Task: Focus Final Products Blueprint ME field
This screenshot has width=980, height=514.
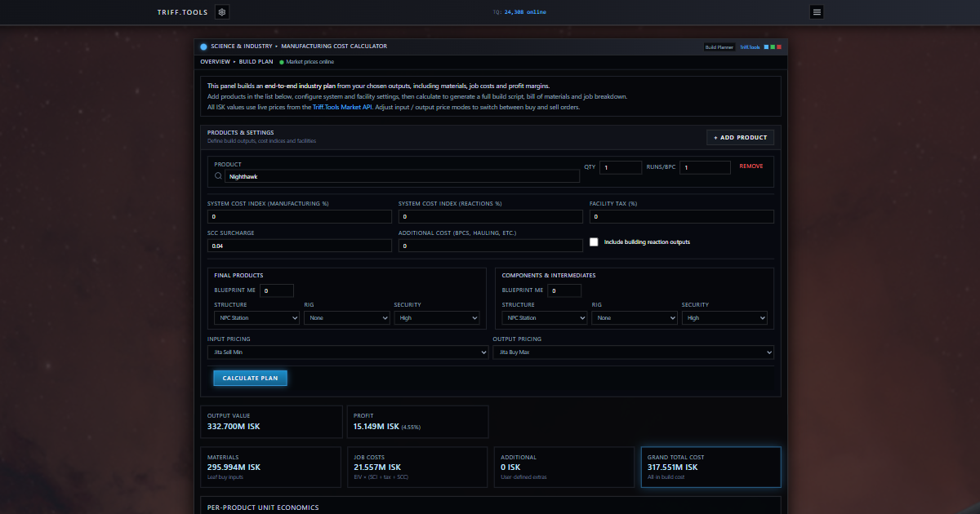Action: click(277, 290)
